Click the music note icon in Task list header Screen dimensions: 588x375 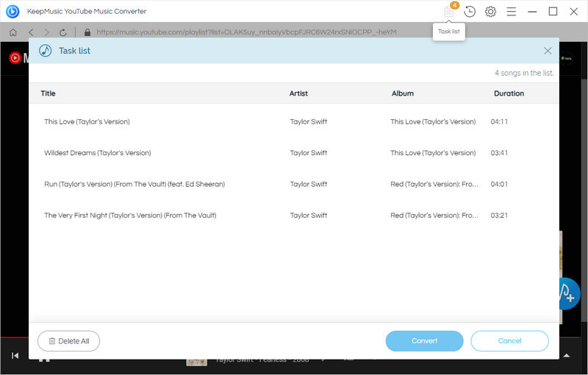pyautogui.click(x=46, y=50)
